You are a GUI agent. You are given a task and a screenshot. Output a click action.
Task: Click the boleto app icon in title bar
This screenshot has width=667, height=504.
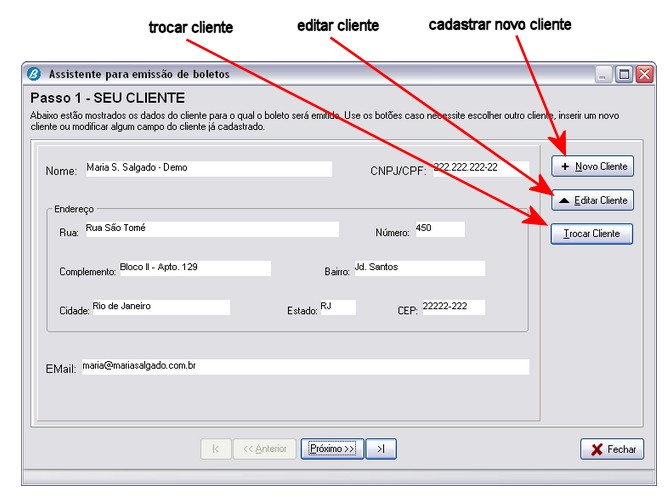coord(33,74)
